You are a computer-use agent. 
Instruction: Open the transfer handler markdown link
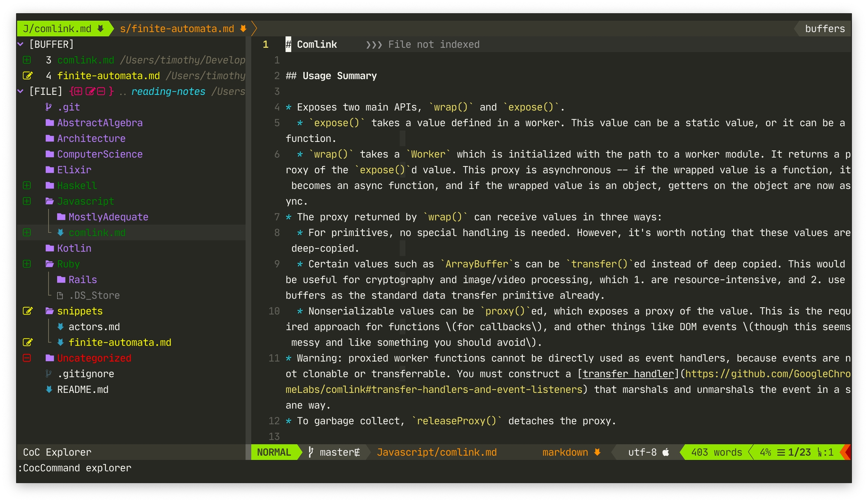point(628,374)
